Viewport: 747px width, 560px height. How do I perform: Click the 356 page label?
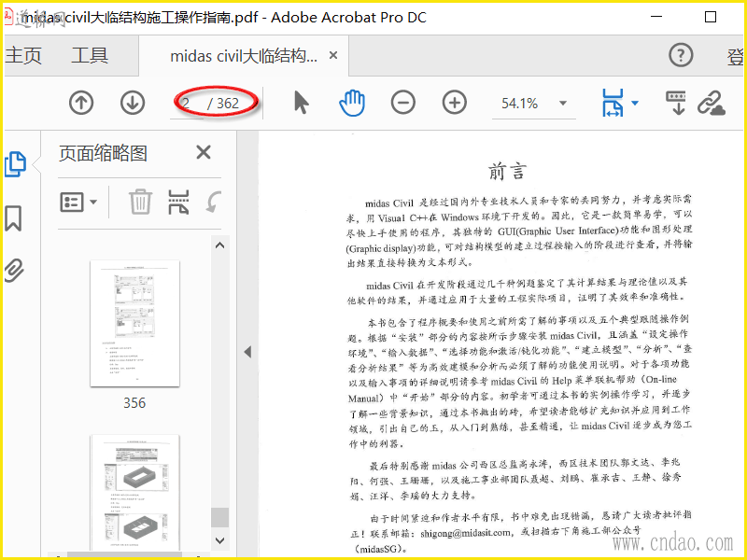(x=134, y=403)
